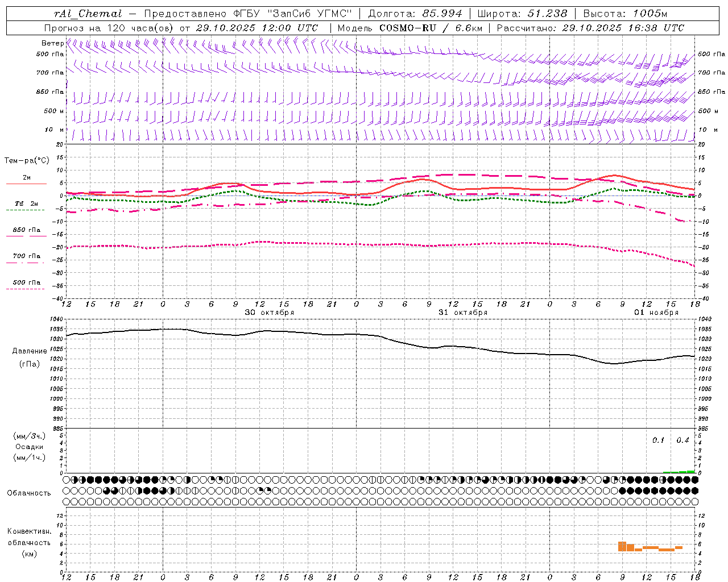
Task: Click the line sample under the Td 2м legend
Action: tap(26, 210)
